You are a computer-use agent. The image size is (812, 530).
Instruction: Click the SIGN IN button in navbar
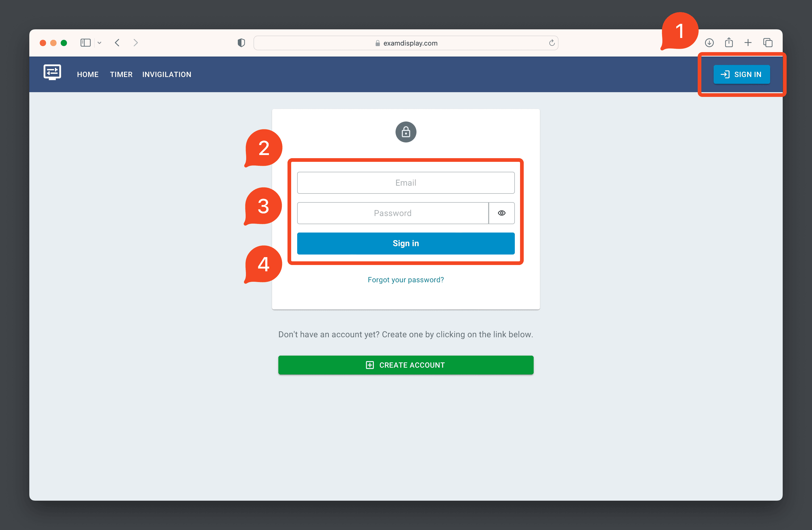point(742,74)
